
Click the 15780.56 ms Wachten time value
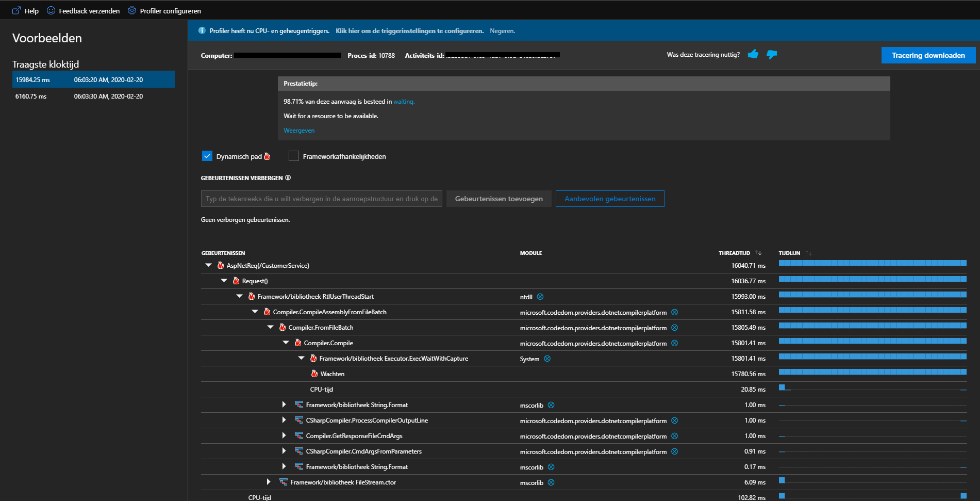point(748,374)
